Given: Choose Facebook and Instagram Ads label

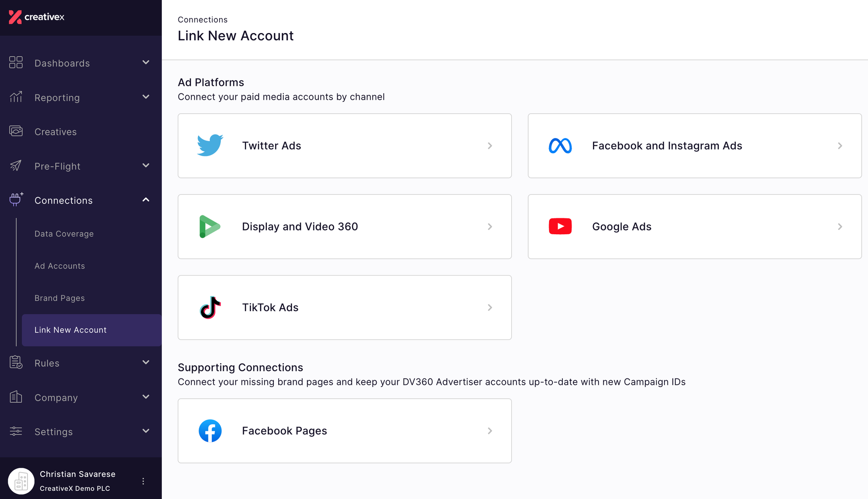Looking at the screenshot, I should coord(667,146).
